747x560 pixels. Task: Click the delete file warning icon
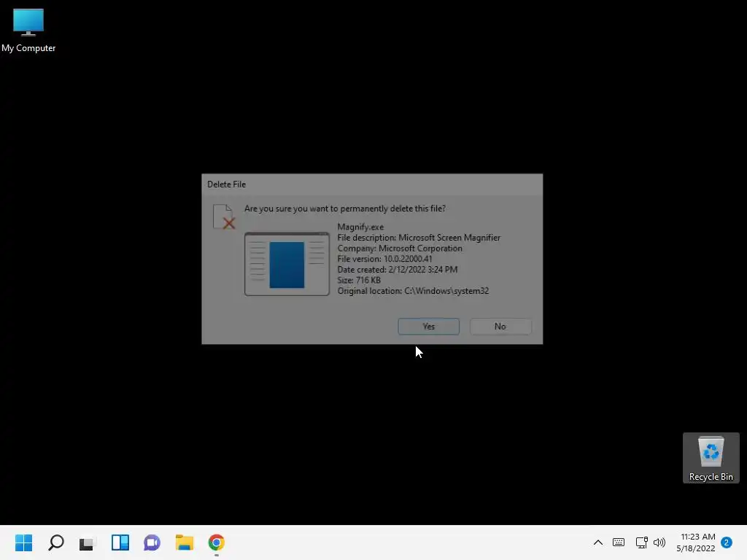coord(224,217)
